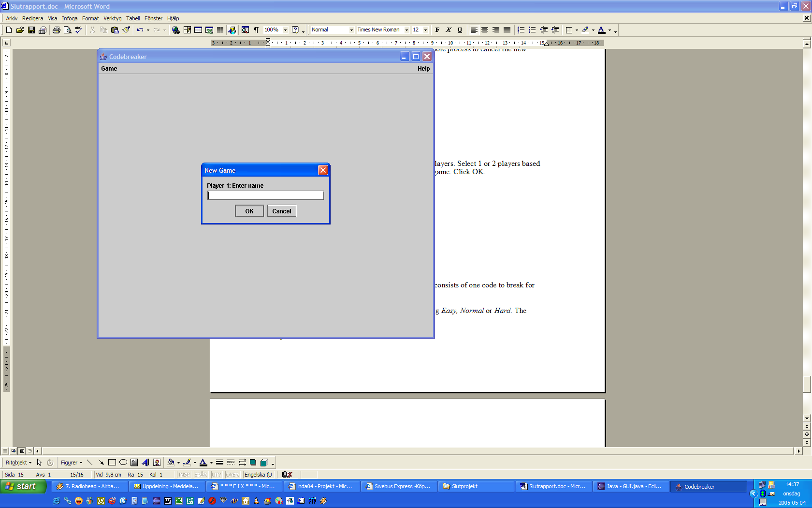The height and width of the screenshot is (508, 812).
Task: Increase indent using toolbar icon
Action: click(x=555, y=30)
